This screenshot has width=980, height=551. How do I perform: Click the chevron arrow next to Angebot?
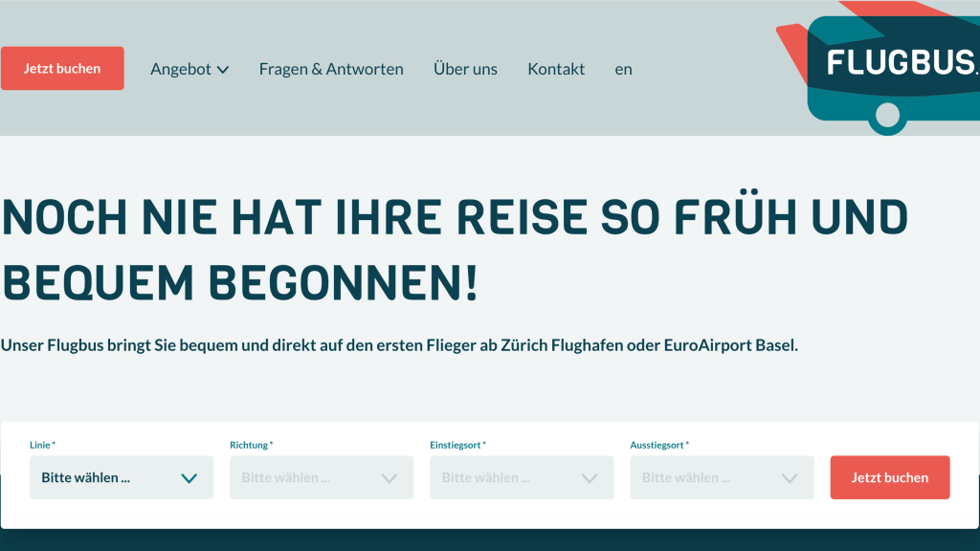pos(223,70)
